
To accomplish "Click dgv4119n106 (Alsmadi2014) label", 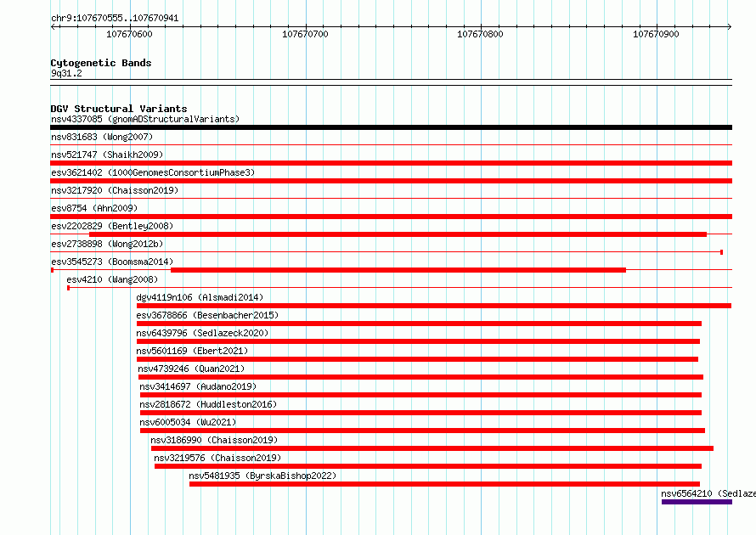I will 200,297.
